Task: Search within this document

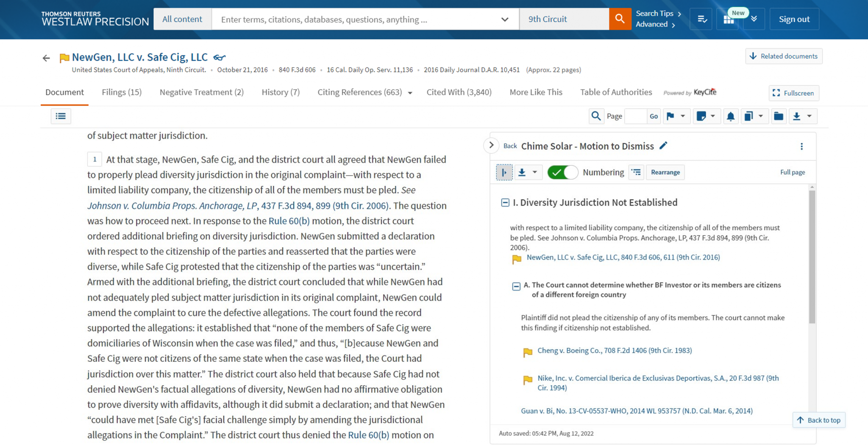Action: point(596,116)
